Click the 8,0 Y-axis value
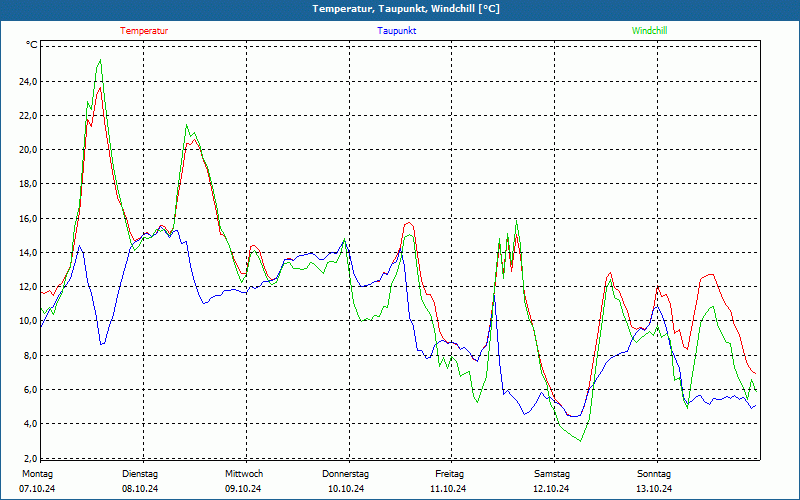This screenshot has width=800, height=500. tap(29, 355)
